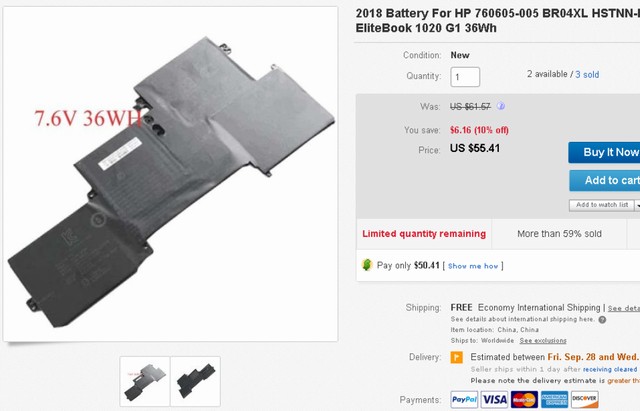The width and height of the screenshot is (640, 411).
Task: Click the Buy It Now button
Action: pyautogui.click(x=604, y=152)
